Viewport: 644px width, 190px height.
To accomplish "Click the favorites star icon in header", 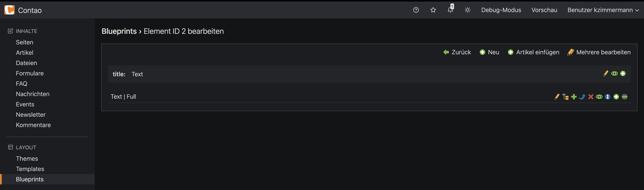I will point(433,10).
